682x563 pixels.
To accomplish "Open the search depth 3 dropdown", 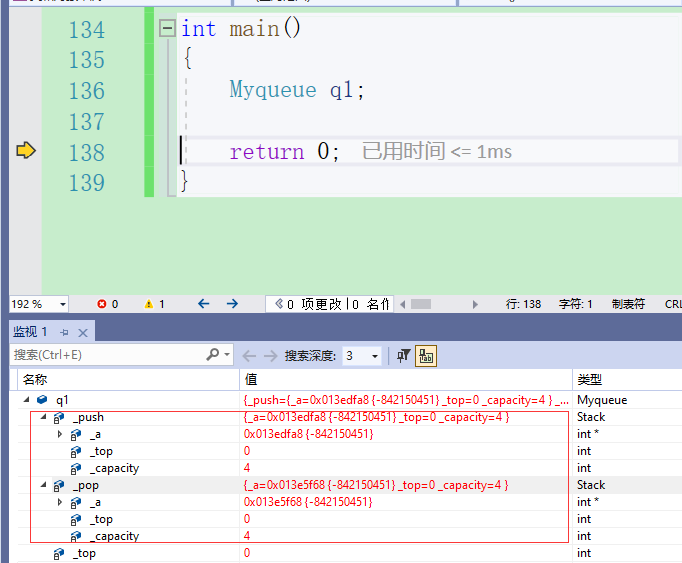I will tap(375, 356).
